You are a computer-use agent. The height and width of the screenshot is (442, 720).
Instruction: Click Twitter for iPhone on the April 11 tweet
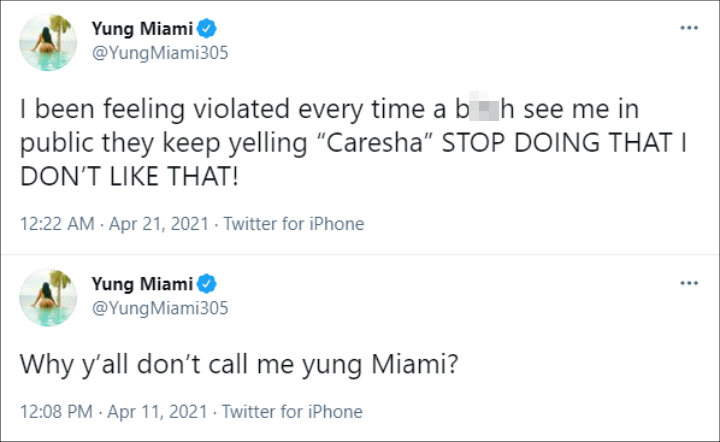(x=292, y=411)
